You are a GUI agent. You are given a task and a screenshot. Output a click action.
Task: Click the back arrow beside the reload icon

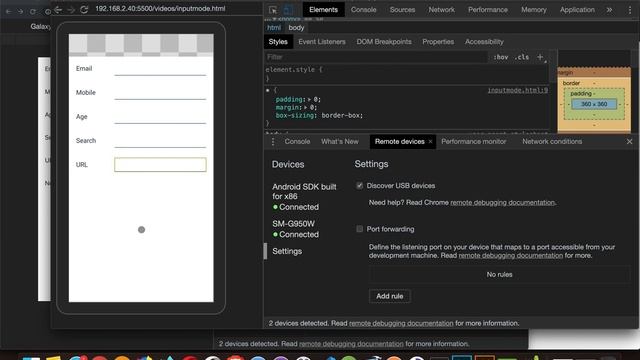58,9
